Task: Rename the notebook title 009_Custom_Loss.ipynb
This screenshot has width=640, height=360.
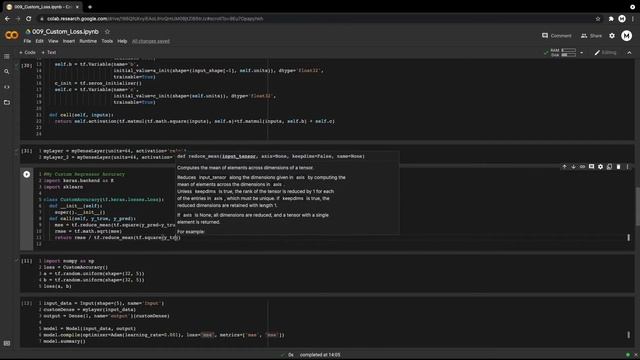Action: click(x=65, y=31)
